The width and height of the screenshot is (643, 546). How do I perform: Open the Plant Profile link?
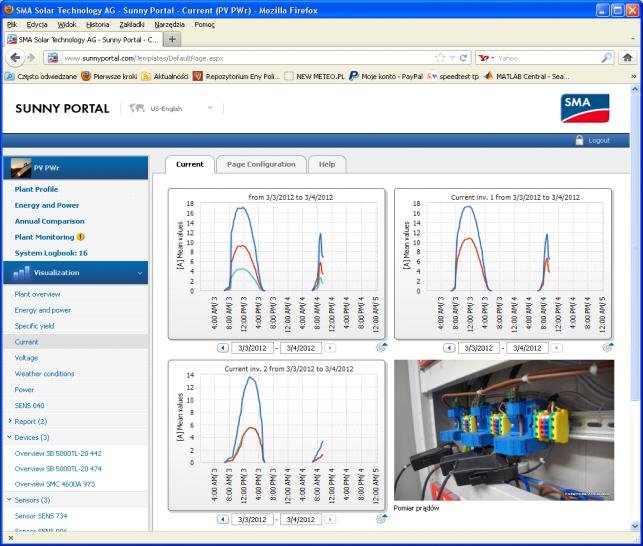[x=36, y=189]
